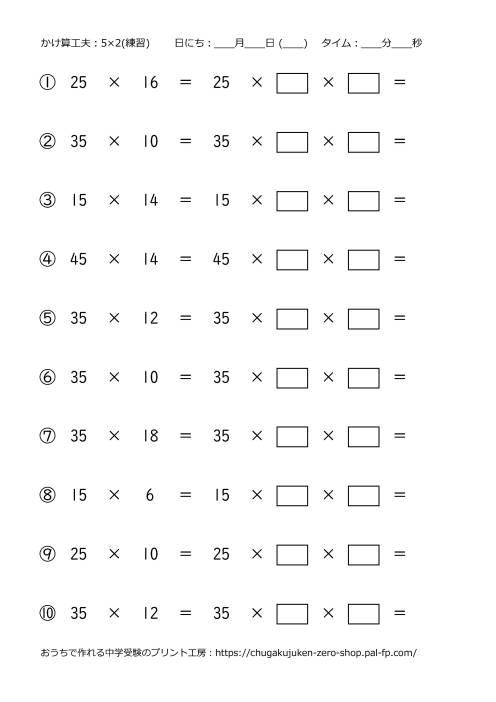Image resolution: width=496 pixels, height=702 pixels.
Task: Click the final equals sign in problem ⑥
Action: [399, 377]
